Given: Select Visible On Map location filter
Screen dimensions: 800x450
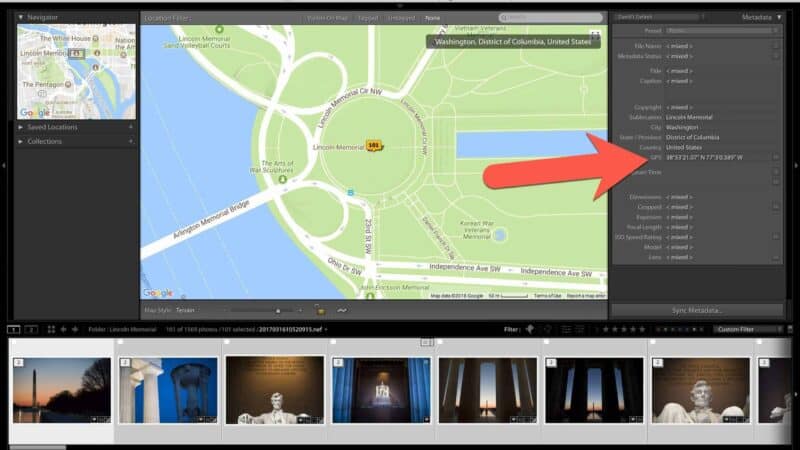Looking at the screenshot, I should coord(327,18).
